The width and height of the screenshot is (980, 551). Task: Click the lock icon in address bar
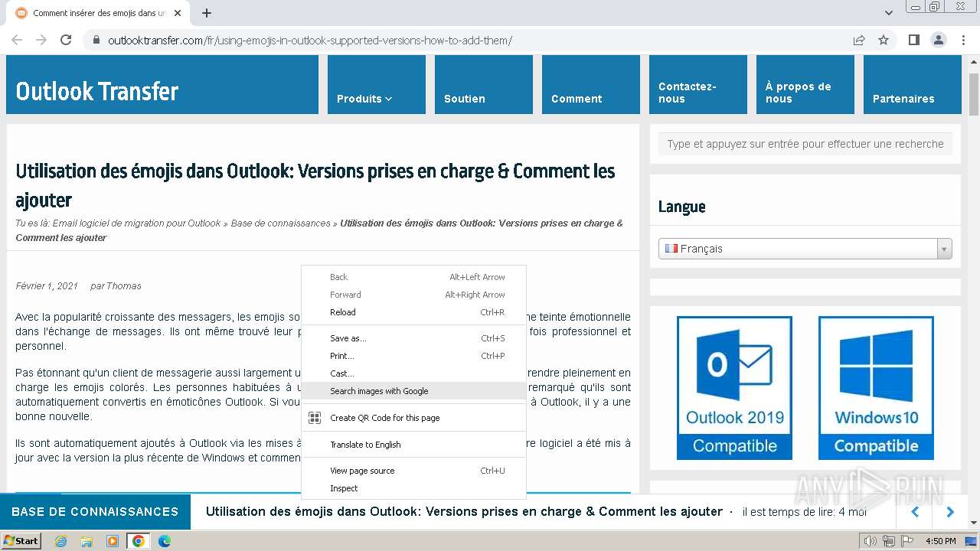pos(96,40)
